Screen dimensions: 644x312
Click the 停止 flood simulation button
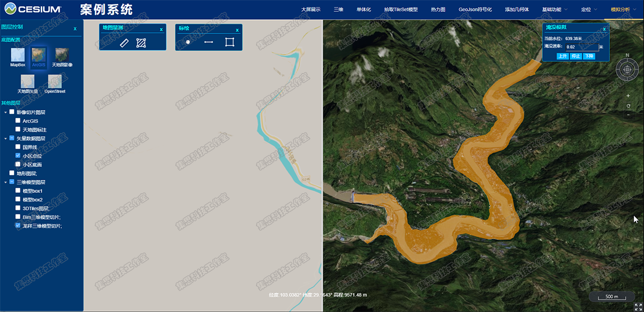[575, 56]
